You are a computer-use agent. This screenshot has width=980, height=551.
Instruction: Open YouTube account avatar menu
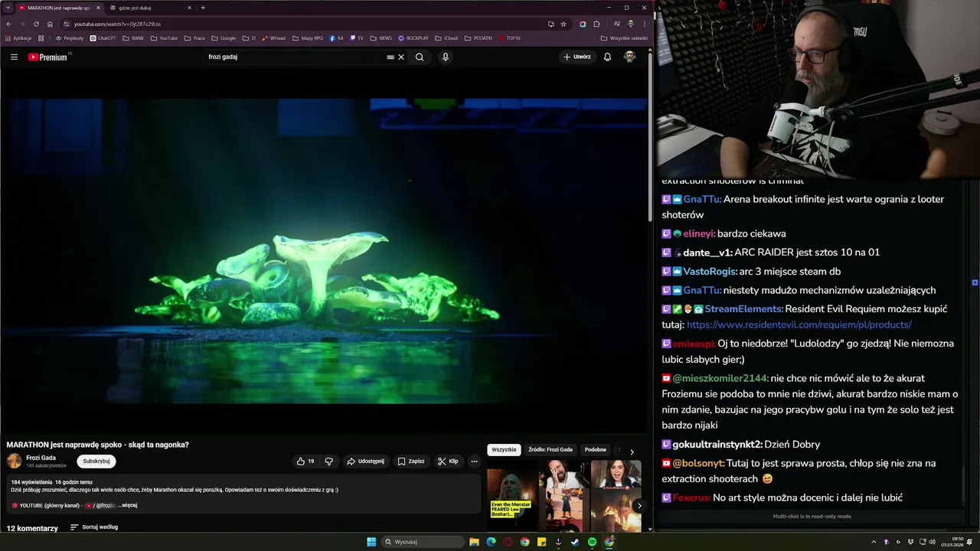pos(629,57)
